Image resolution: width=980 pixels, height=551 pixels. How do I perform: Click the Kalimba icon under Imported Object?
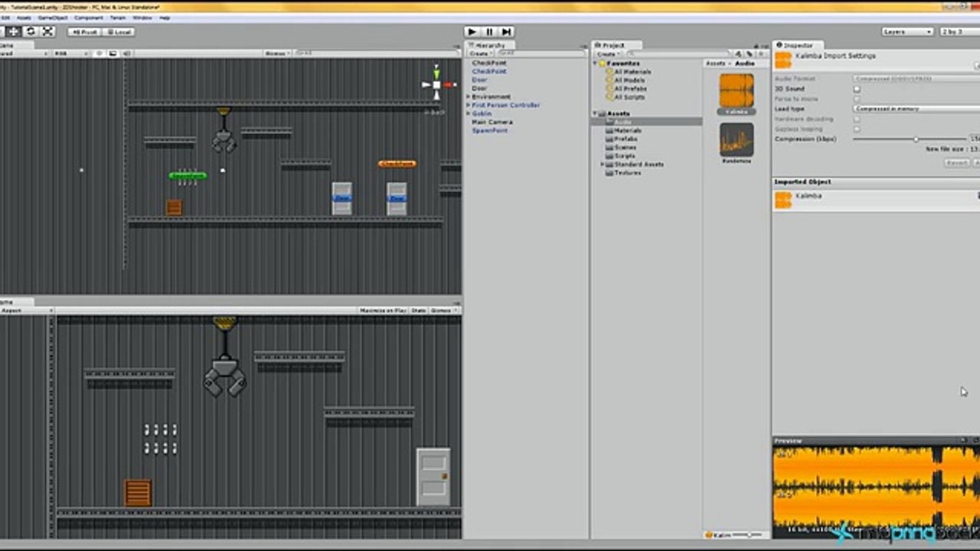click(x=783, y=200)
